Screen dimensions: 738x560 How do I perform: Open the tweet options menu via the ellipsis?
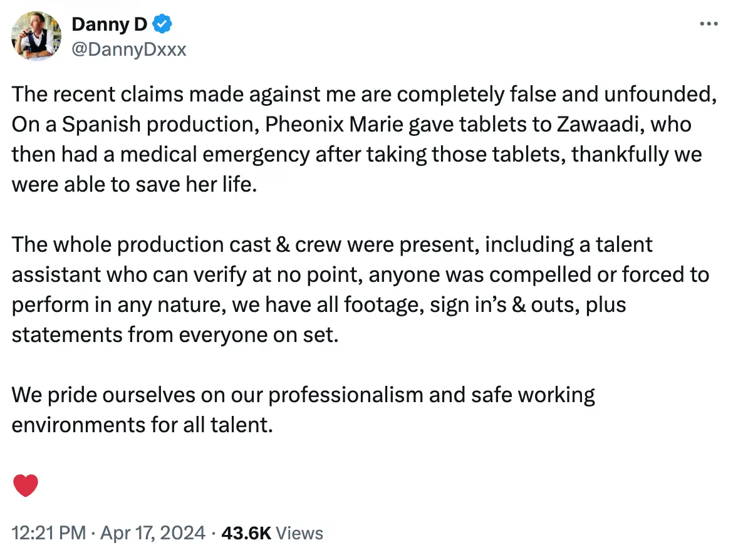[709, 24]
